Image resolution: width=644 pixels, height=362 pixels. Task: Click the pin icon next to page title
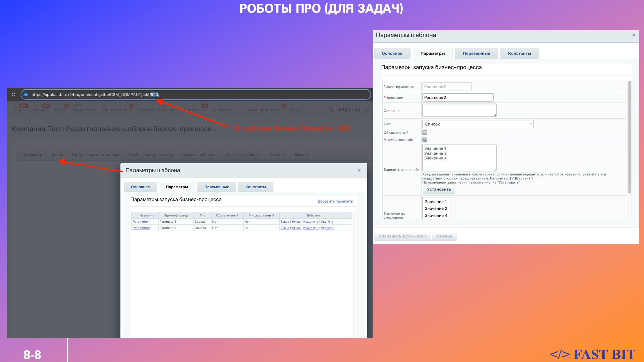216,129
